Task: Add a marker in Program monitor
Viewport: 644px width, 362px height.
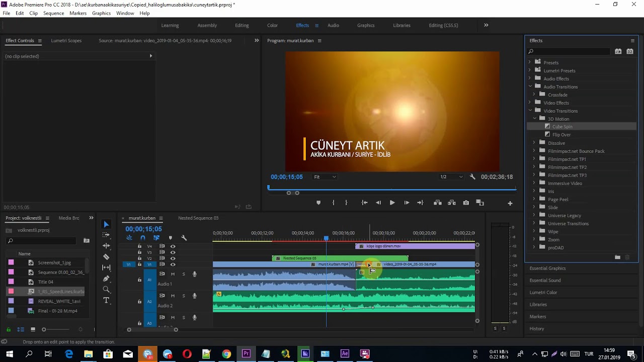Action: point(318,203)
